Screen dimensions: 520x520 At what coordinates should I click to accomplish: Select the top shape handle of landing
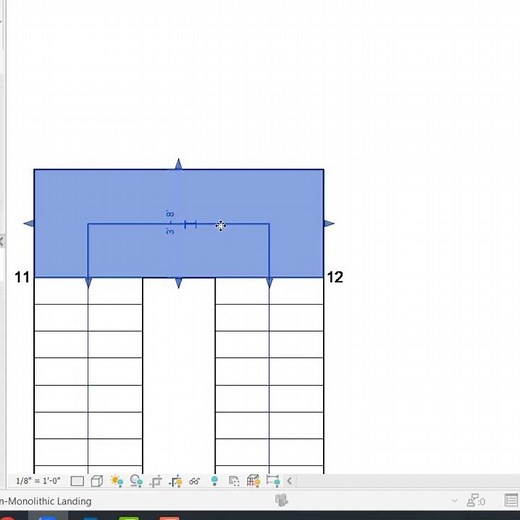pyautogui.click(x=178, y=164)
